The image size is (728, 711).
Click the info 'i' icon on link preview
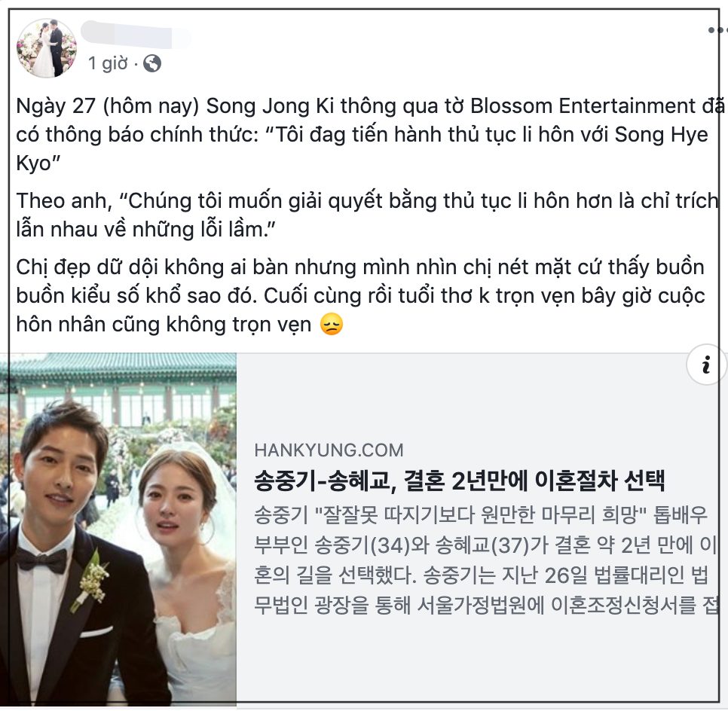706,365
